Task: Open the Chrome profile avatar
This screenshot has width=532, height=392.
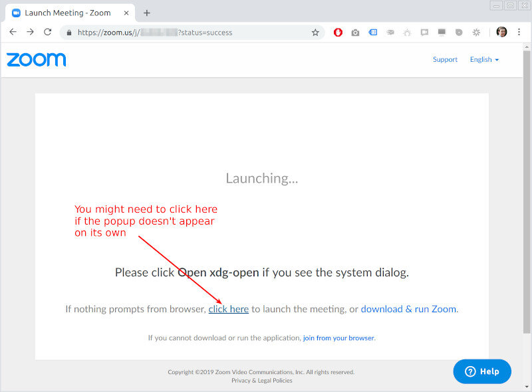Action: (501, 32)
